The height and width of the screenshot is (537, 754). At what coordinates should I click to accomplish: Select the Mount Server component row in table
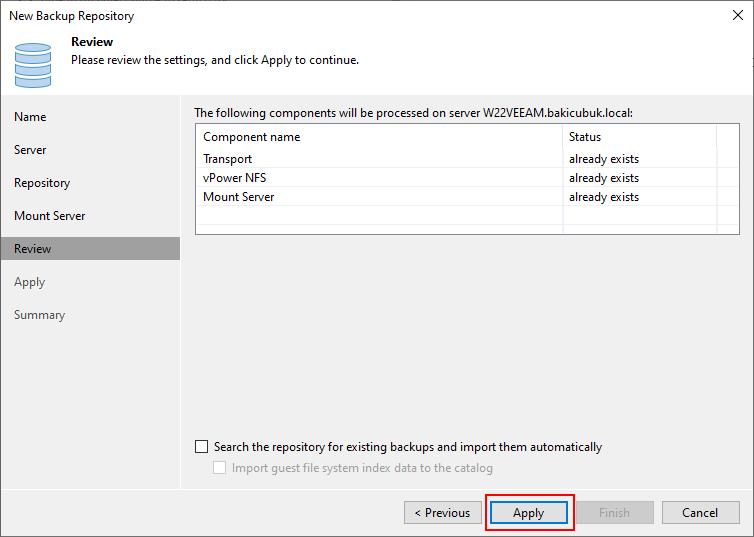pyautogui.click(x=467, y=197)
